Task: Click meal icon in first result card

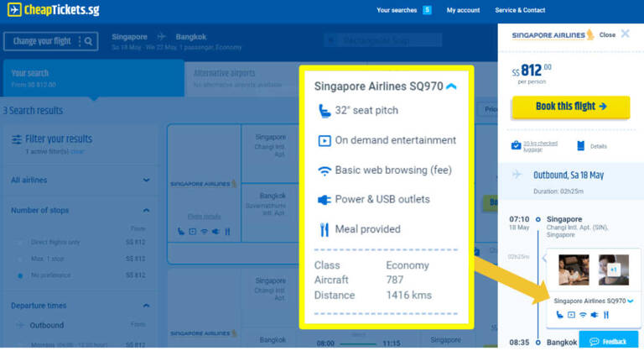Action: 227,232
